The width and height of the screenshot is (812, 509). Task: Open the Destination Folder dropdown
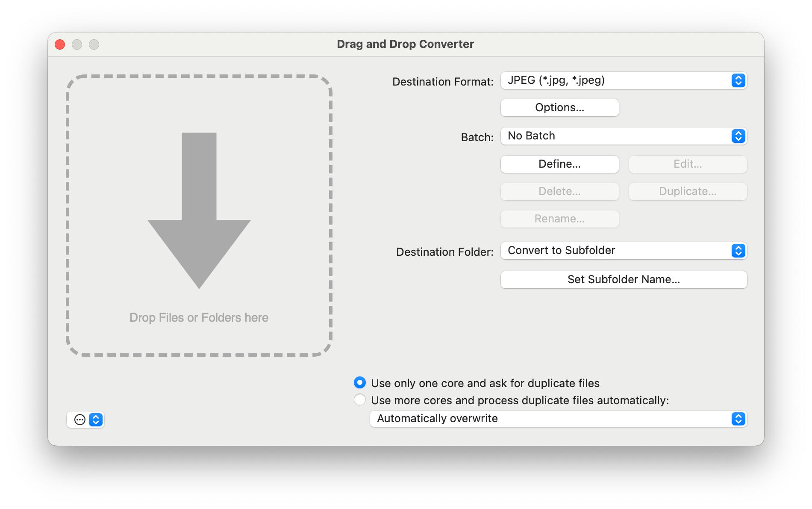point(624,251)
